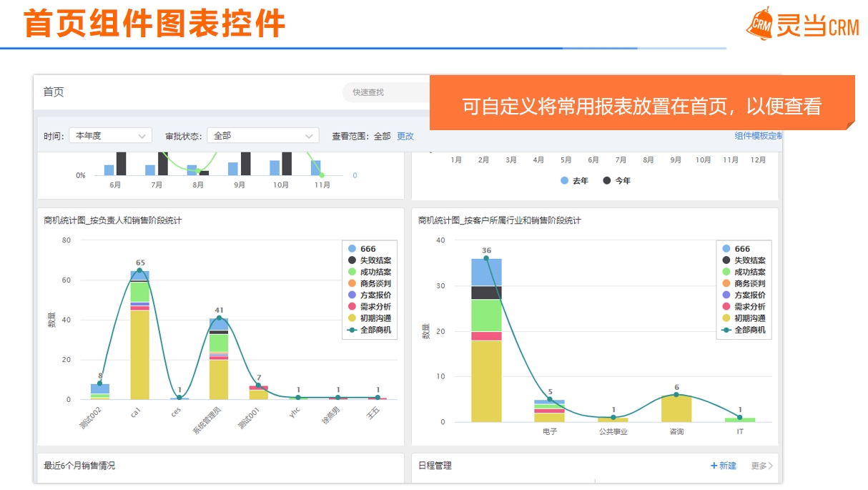Click the 灵当CRM logo

pos(802,24)
